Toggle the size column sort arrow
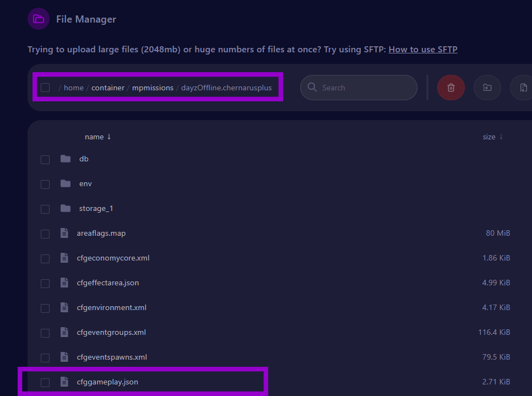Image resolution: width=532 pixels, height=396 pixels. click(500, 137)
